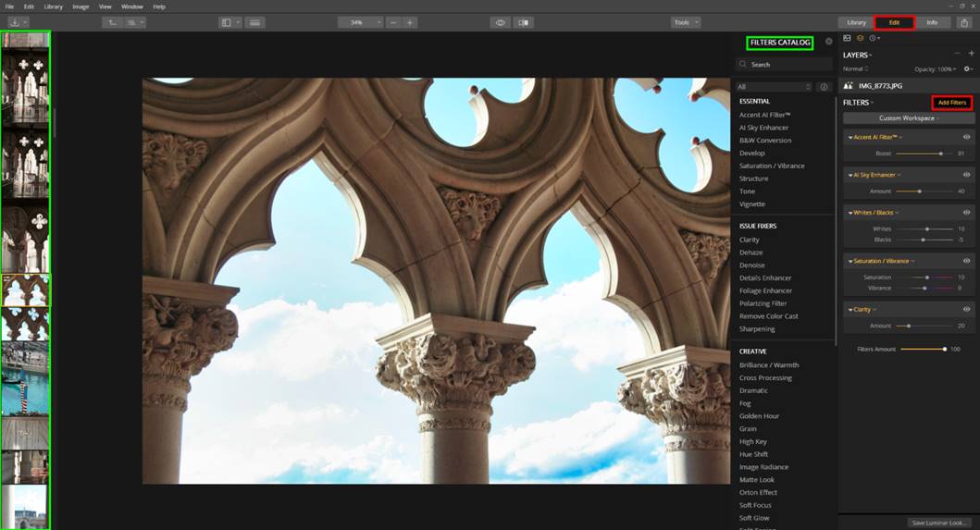Click the add layer plus icon
This screenshot has width=980, height=530.
pyautogui.click(x=972, y=54)
